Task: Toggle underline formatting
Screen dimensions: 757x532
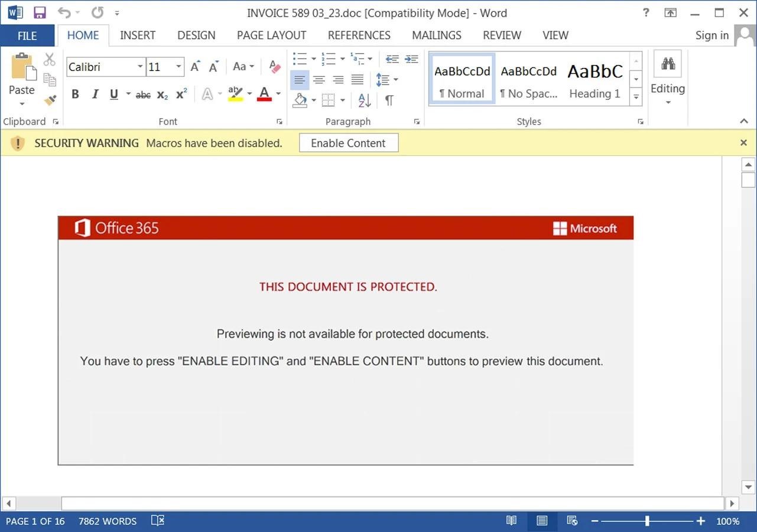Action: coord(112,94)
